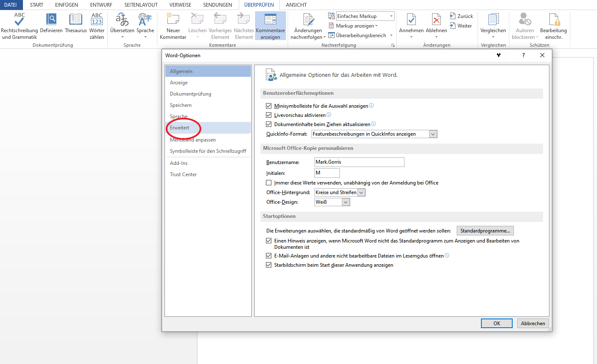Show info for Dokumentinhalte beim Ziehen option
The height and width of the screenshot is (364, 597).
[x=373, y=124]
